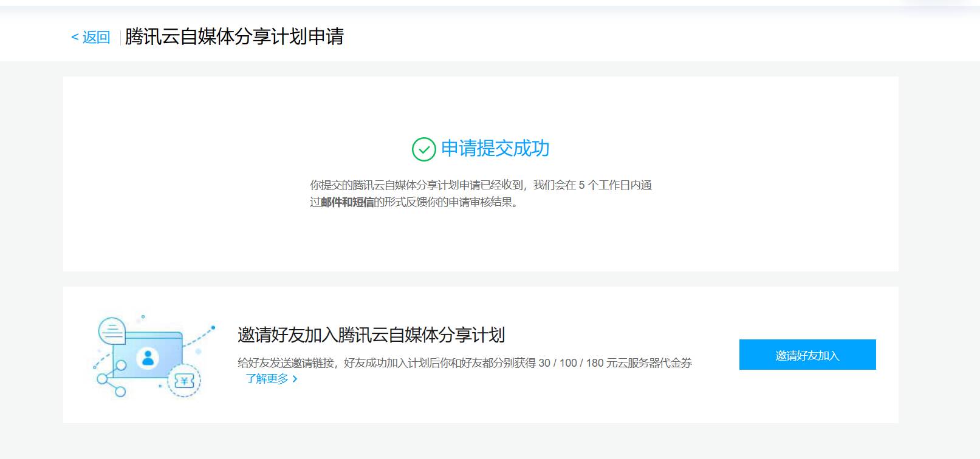Open the 了解更多 link
The width and height of the screenshot is (980, 459).
coord(272,379)
